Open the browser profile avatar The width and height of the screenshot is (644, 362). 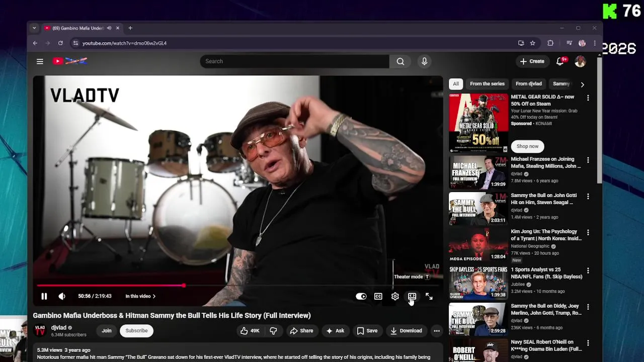(x=582, y=43)
